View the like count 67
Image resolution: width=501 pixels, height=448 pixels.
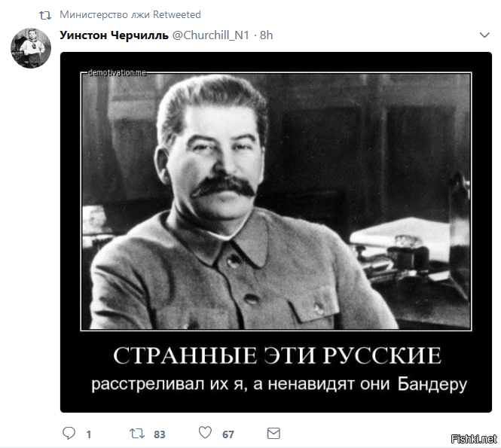click(x=228, y=434)
